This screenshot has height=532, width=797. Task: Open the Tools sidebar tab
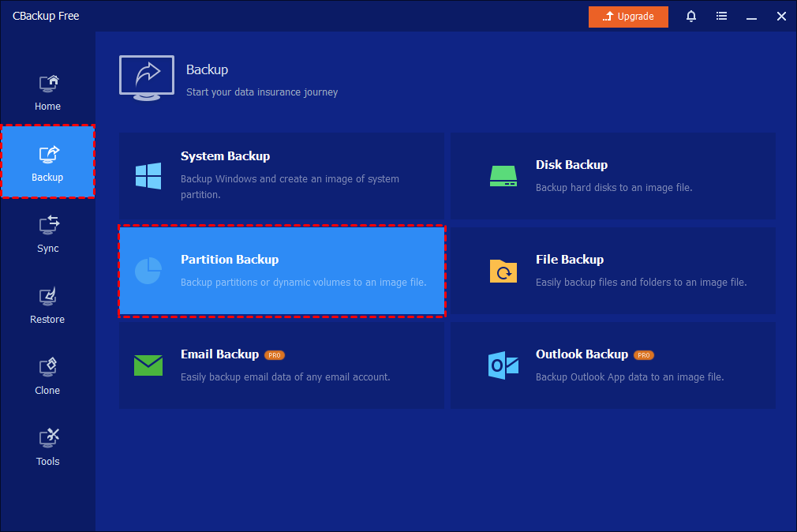click(x=47, y=448)
